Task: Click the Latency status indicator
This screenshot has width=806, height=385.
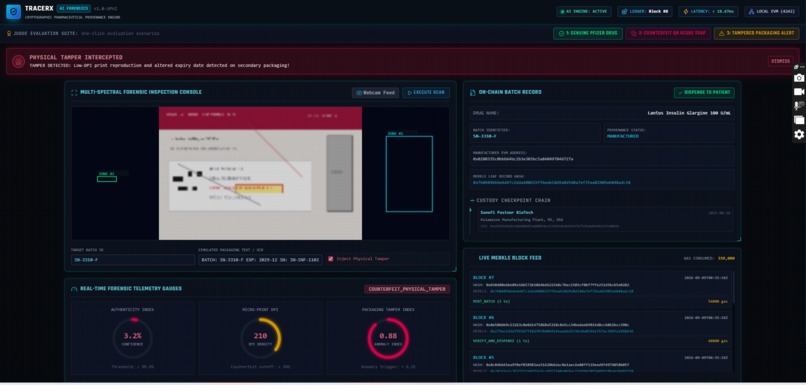Action: point(708,11)
